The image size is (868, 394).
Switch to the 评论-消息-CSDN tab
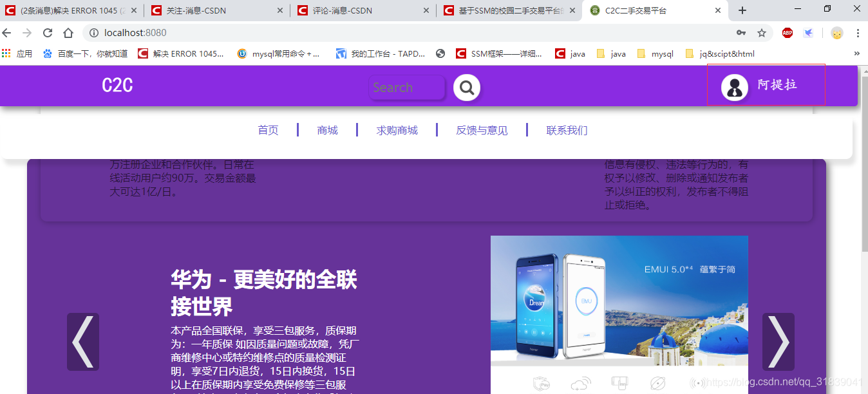coord(363,10)
